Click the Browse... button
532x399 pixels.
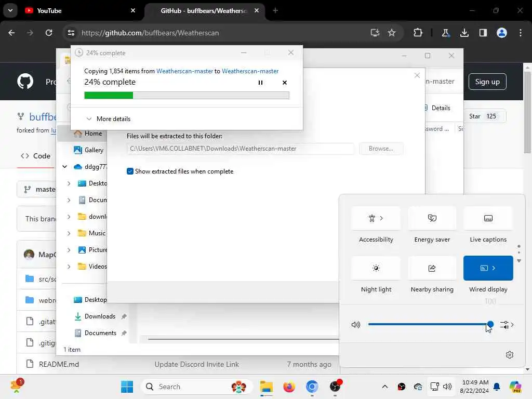(381, 149)
